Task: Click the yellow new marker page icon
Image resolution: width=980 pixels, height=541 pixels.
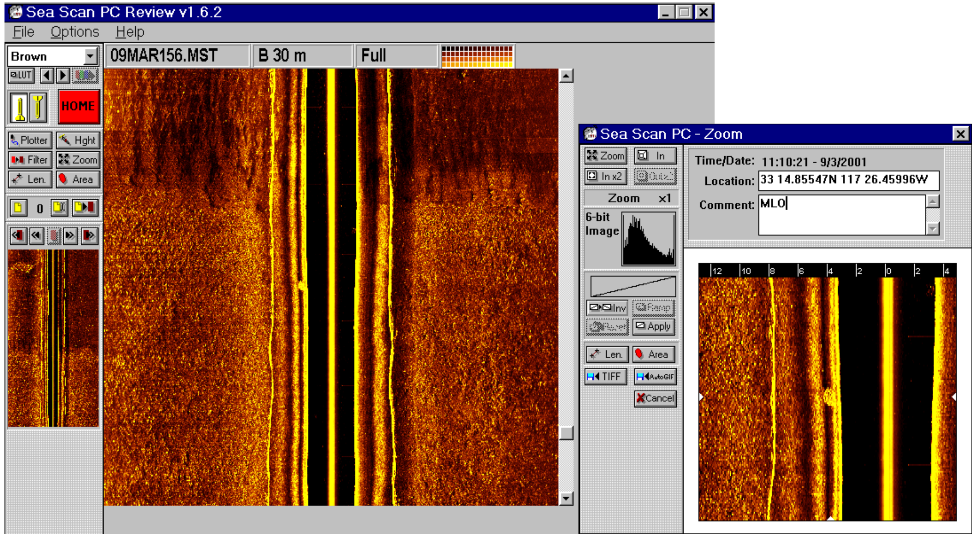Action: click(18, 208)
